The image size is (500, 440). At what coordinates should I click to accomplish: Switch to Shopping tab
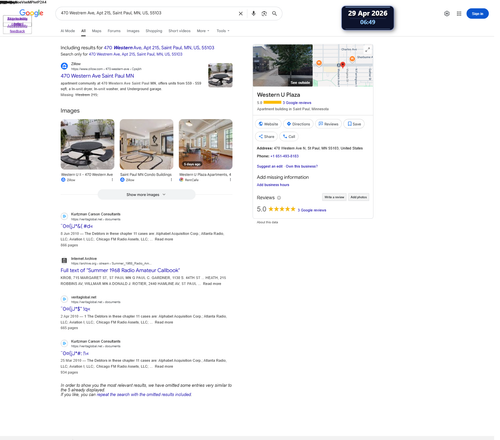154,31
